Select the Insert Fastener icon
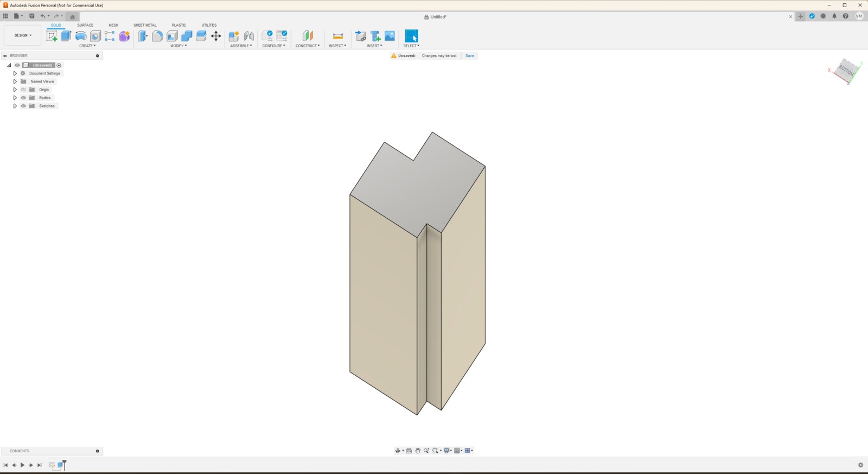Viewport: 868px width, 474px height. (x=375, y=36)
